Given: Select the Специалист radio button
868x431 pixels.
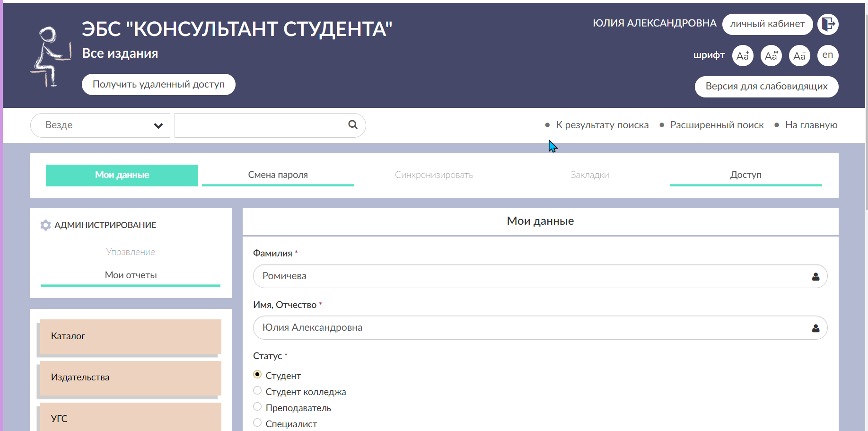Looking at the screenshot, I should coord(257,422).
